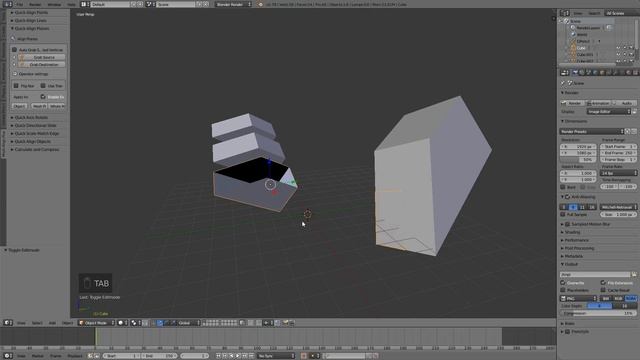Open the 3D viewport Add menu
Screen dimensions: 640x360
coord(52,323)
